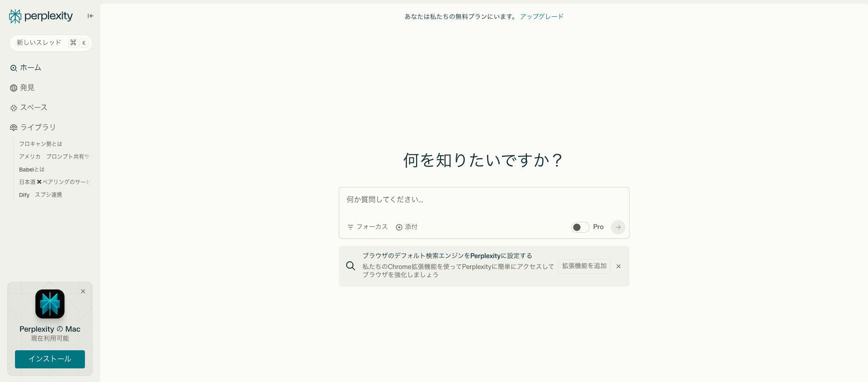The height and width of the screenshot is (382, 868).
Task: Dismiss the Perplexity for Mac promo card
Action: [x=83, y=291]
